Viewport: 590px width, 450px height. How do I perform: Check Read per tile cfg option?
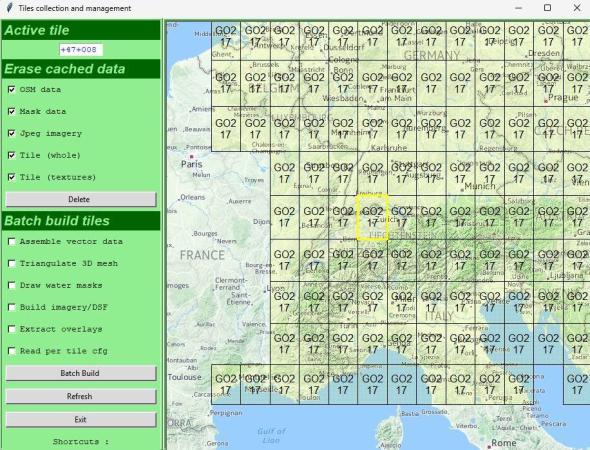(12, 351)
